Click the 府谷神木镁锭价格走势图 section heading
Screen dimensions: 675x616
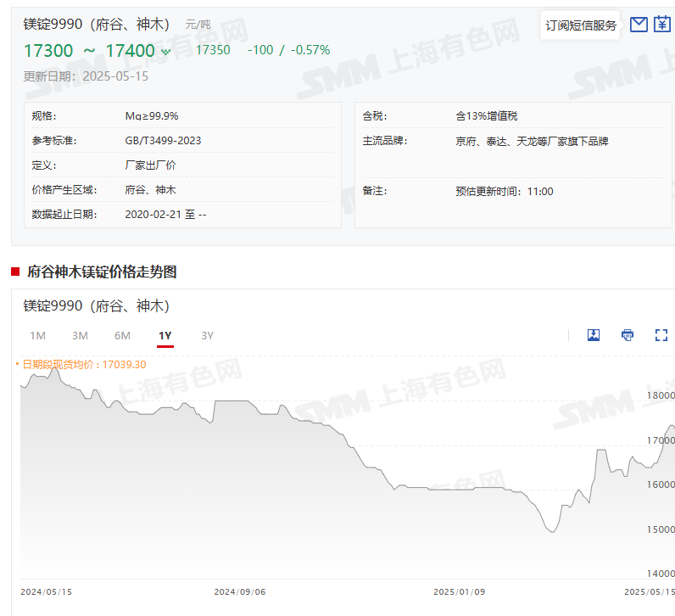102,272
